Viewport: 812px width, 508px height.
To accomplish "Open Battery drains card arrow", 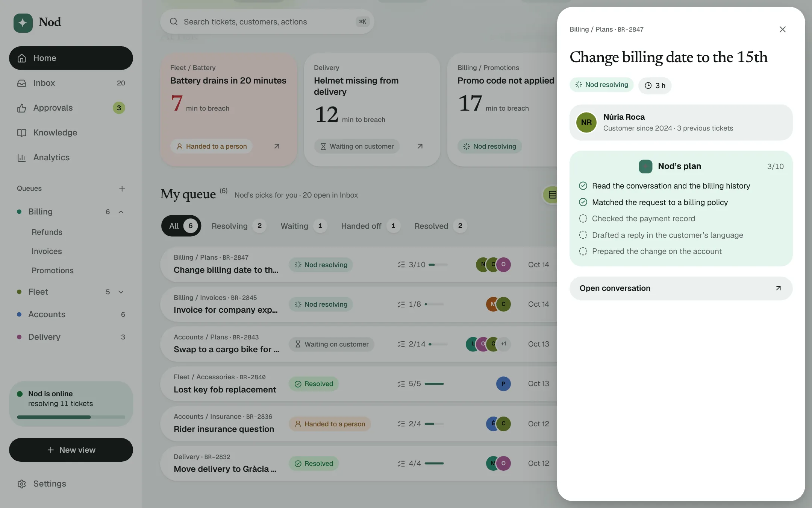I will (x=277, y=146).
